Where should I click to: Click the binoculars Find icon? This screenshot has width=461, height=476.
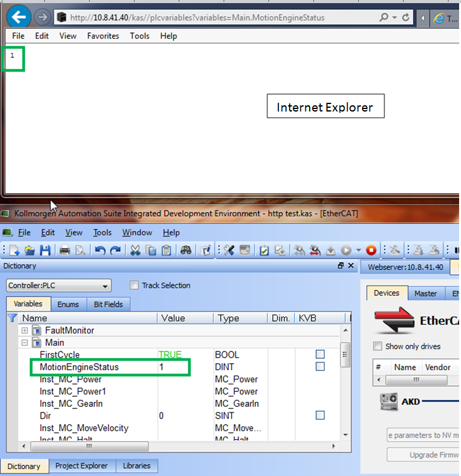(186, 250)
